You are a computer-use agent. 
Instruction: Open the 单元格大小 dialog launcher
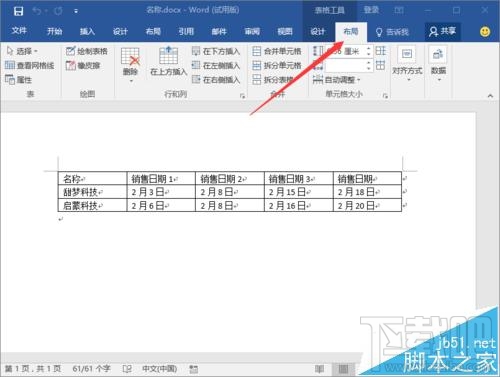tap(385, 96)
